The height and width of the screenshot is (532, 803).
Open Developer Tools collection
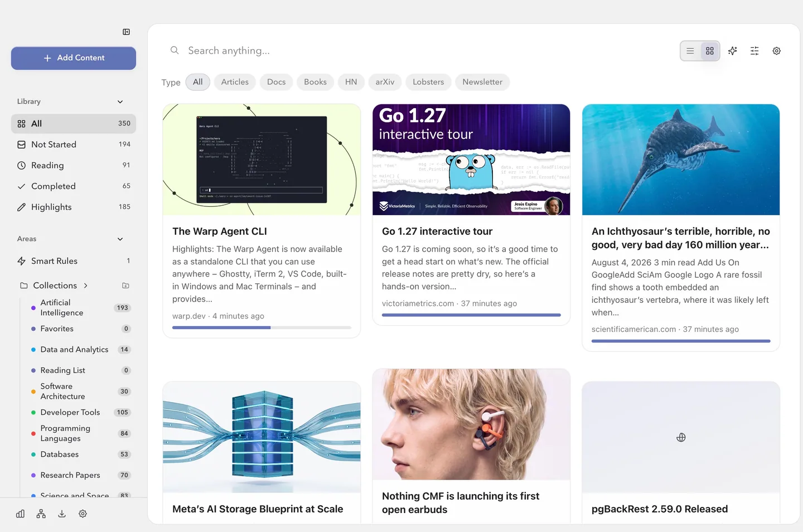pyautogui.click(x=80, y=413)
